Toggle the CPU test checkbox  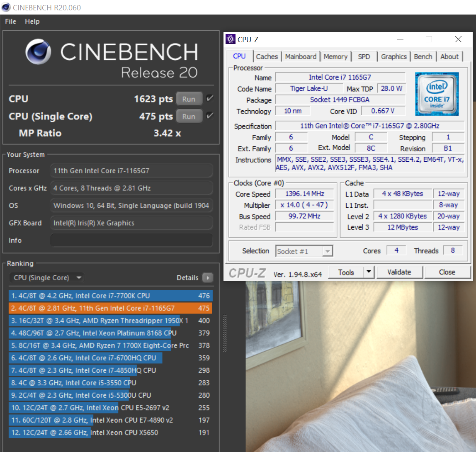pos(210,98)
